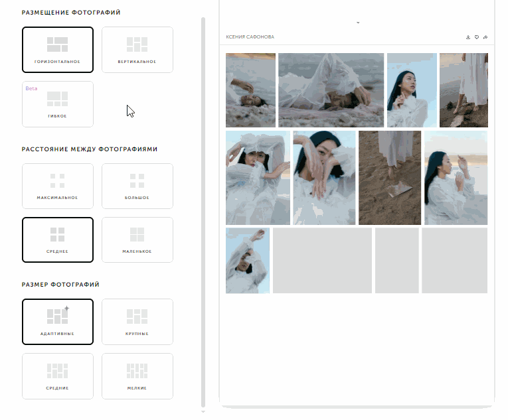This screenshot has height=420, width=508.
Task: Click the arrow below the settings scrollbar
Action: (x=203, y=412)
